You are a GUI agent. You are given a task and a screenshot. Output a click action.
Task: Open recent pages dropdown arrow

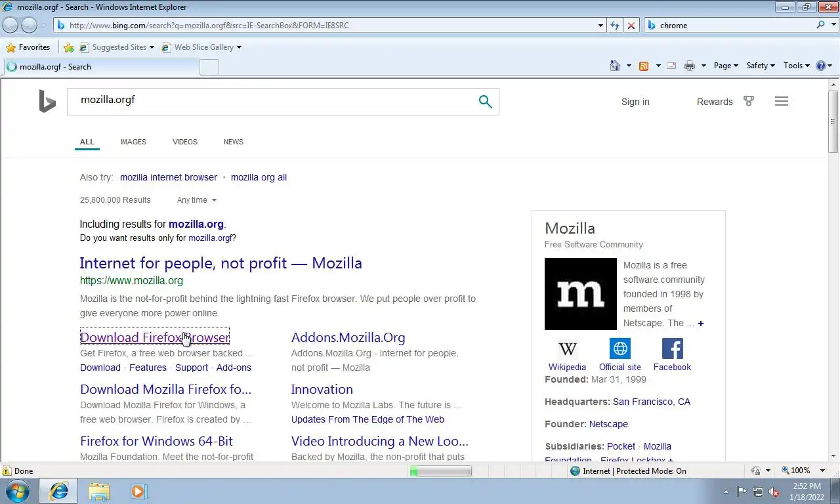(x=43, y=25)
